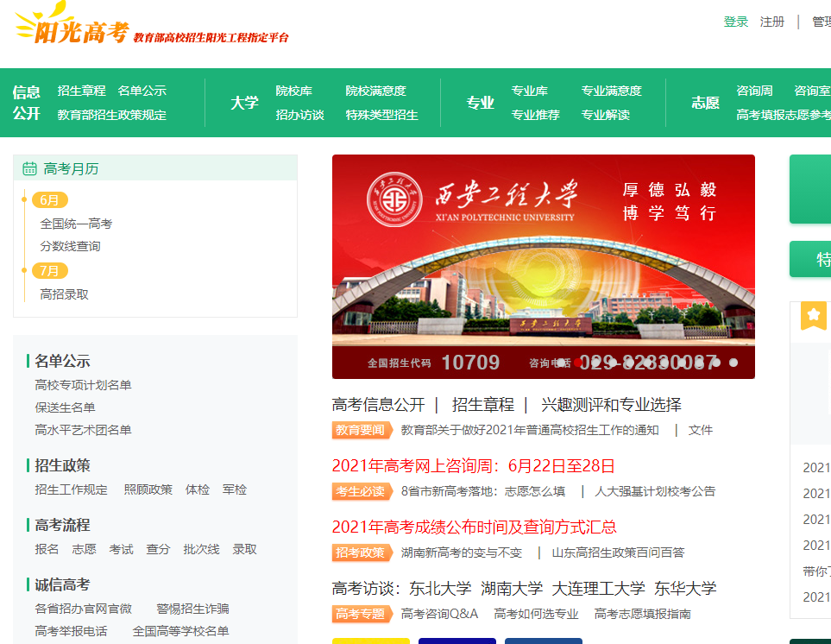Viewport: 831px width, 644px height.
Task: Open 东北大学 interview link
Action: point(440,589)
